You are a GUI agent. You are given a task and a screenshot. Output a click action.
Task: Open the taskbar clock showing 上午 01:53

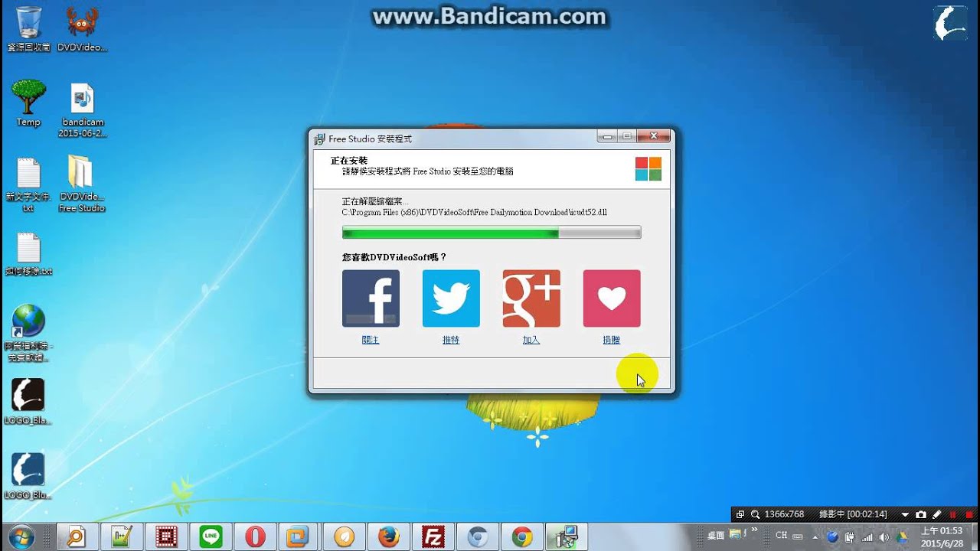point(941,536)
